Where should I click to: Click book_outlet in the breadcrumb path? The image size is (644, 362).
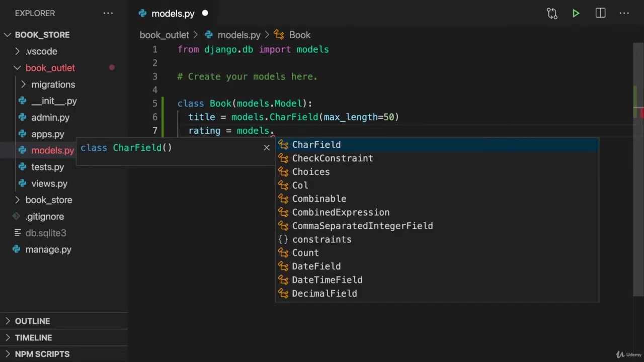tap(165, 35)
